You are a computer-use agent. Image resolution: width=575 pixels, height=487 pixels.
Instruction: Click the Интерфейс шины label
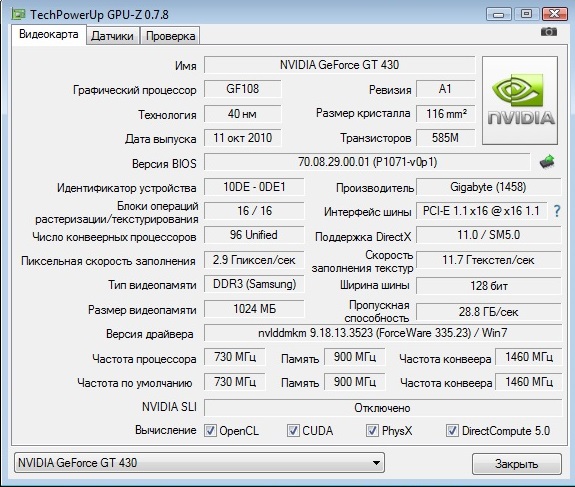point(367,212)
